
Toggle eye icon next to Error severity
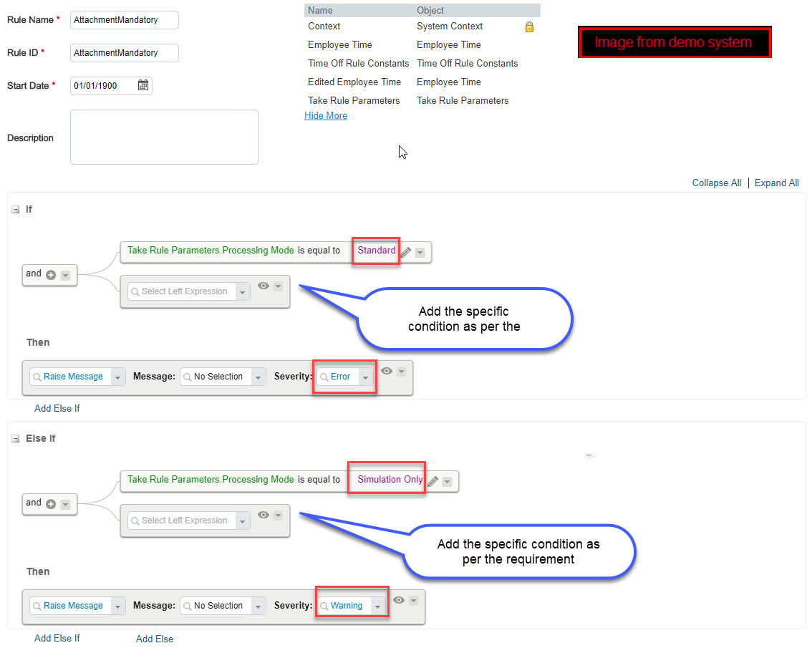[x=387, y=371]
